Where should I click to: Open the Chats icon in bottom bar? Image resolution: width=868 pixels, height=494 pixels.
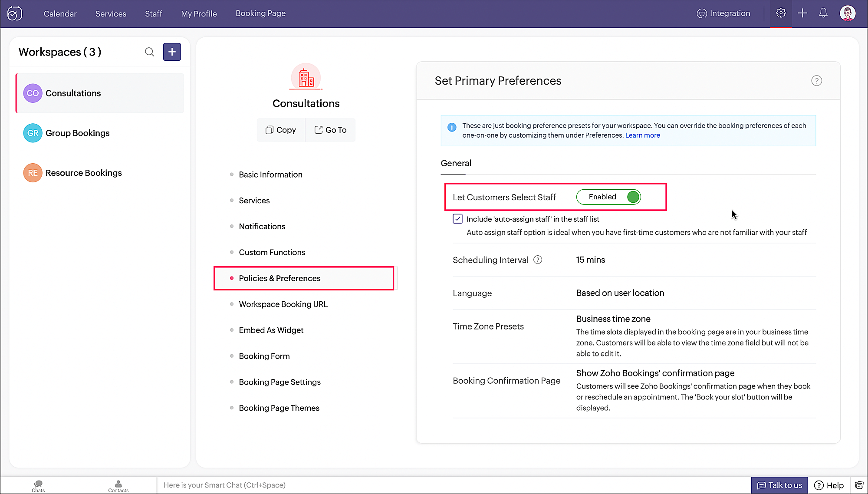[x=38, y=485]
